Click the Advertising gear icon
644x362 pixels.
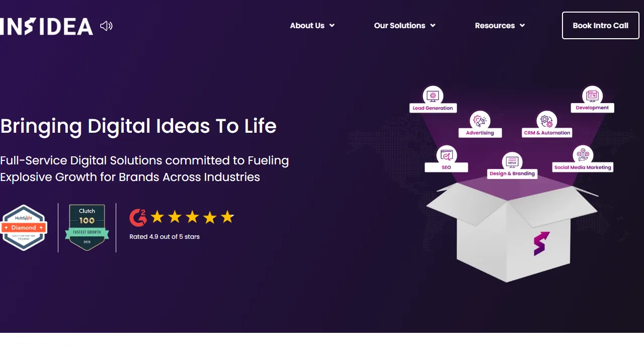[480, 121]
